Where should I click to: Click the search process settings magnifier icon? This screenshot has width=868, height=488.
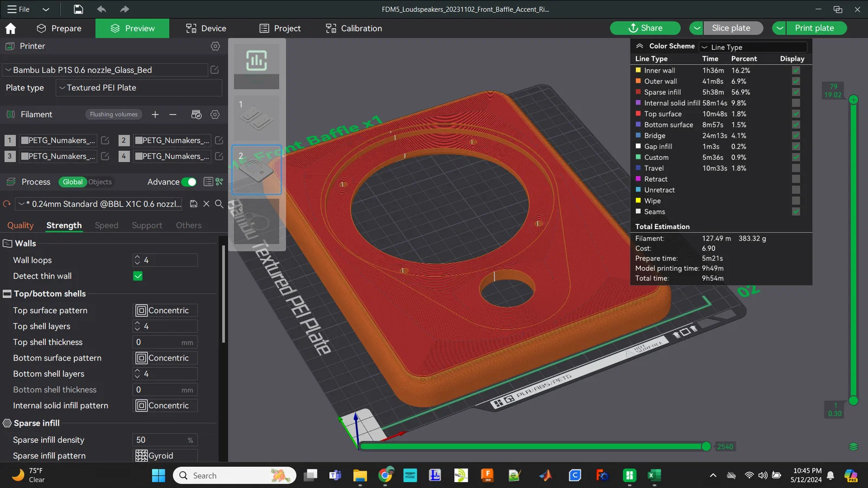tap(219, 204)
